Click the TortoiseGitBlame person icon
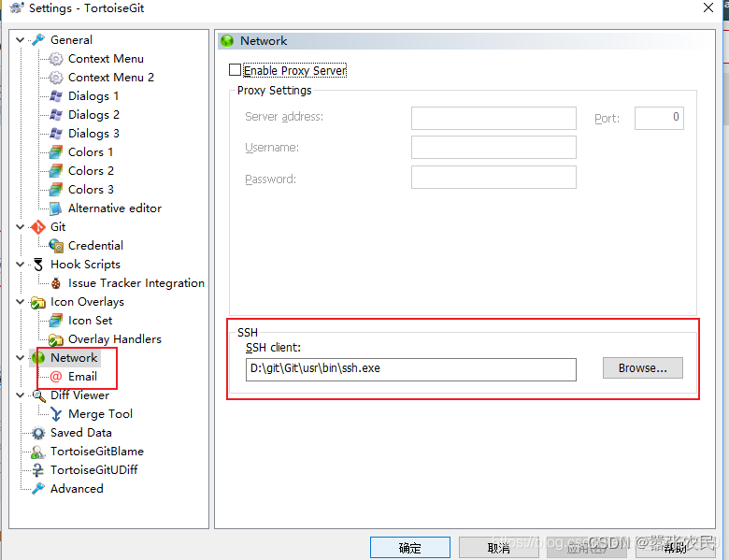Screen dimensions: 729x560 click(x=37, y=452)
